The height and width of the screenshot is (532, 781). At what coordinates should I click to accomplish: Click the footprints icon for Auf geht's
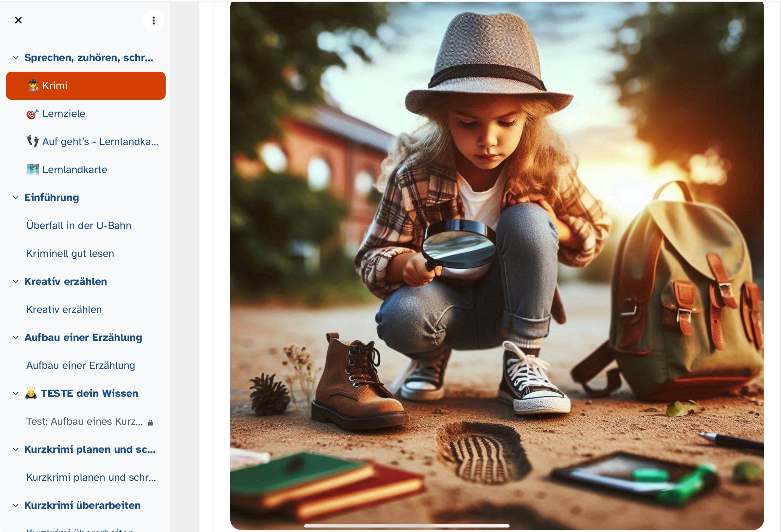(x=33, y=141)
